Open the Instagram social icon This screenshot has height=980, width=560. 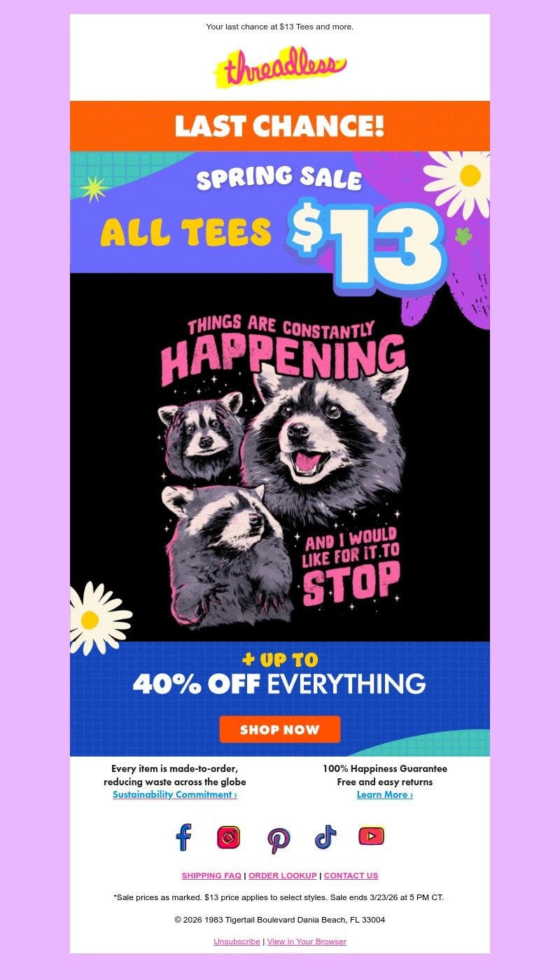pos(229,837)
